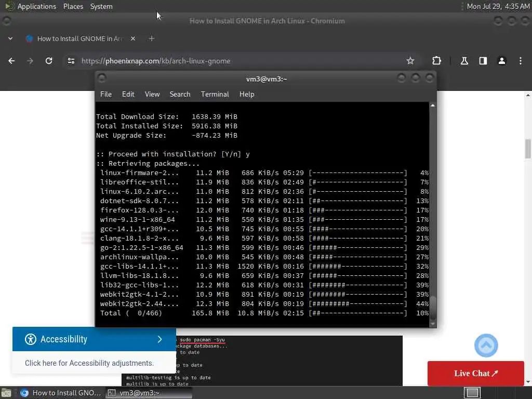
Task: Click the wine-9.13-1-x86_64 line
Action: (264, 220)
